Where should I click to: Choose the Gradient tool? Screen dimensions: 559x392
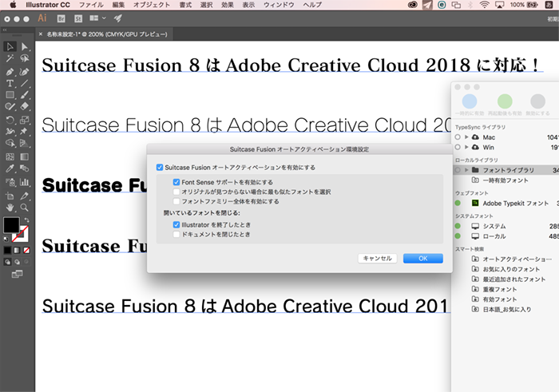pyautogui.click(x=24, y=156)
